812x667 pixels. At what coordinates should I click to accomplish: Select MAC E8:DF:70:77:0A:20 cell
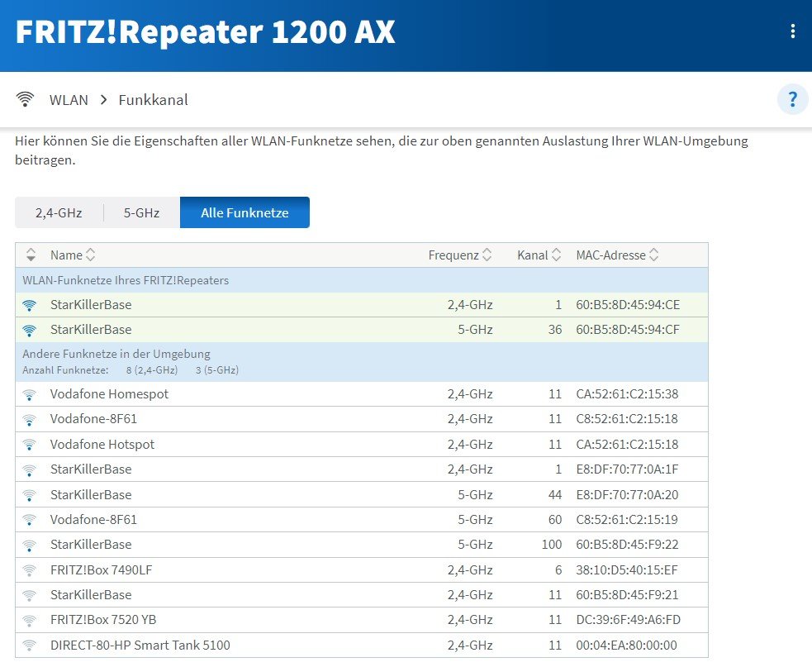[x=627, y=494]
